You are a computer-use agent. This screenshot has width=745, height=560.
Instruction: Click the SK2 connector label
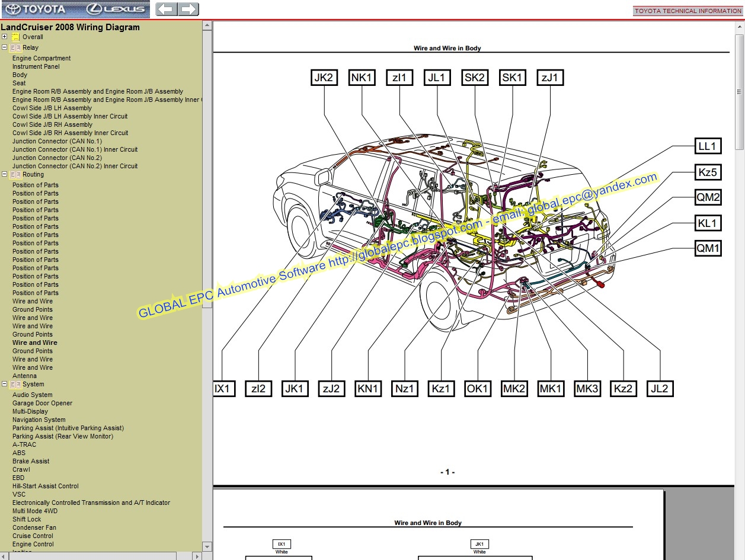coord(475,78)
